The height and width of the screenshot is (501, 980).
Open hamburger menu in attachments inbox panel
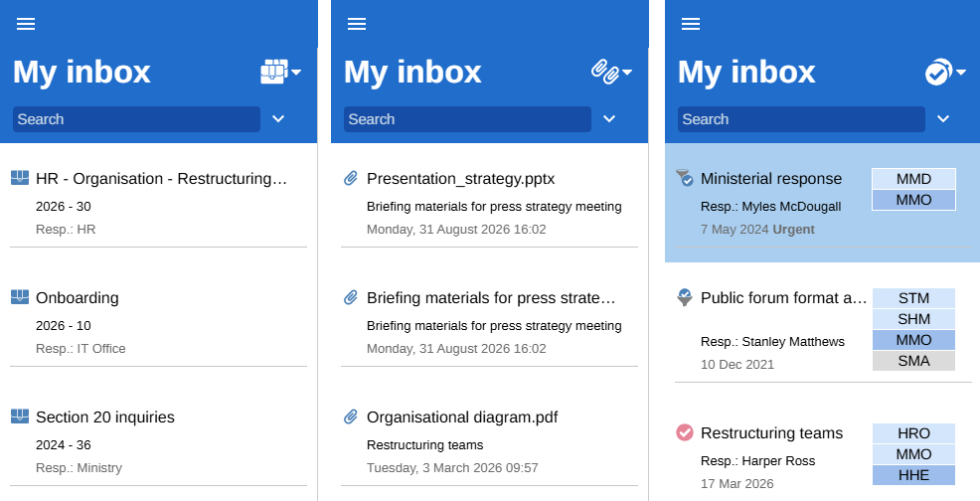(357, 24)
